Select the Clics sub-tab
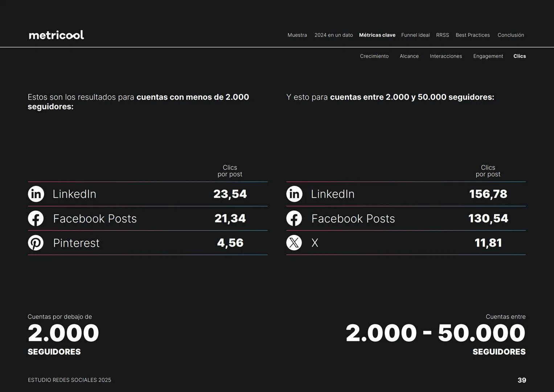 click(x=520, y=56)
